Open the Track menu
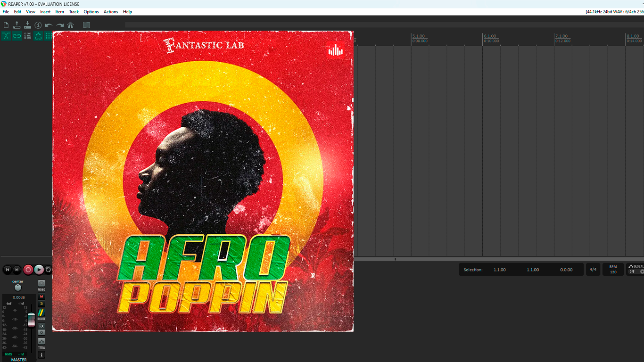Image resolution: width=644 pixels, height=362 pixels. tap(74, 12)
